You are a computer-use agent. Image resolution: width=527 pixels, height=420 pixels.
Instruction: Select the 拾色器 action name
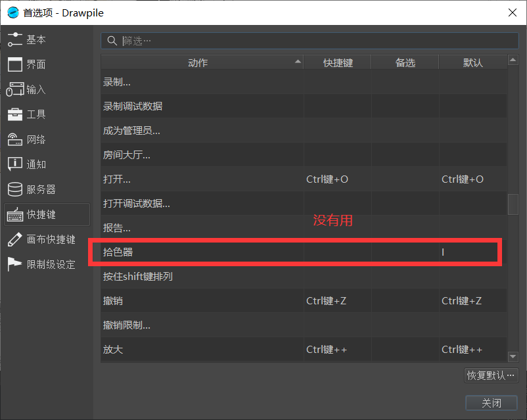tap(118, 252)
